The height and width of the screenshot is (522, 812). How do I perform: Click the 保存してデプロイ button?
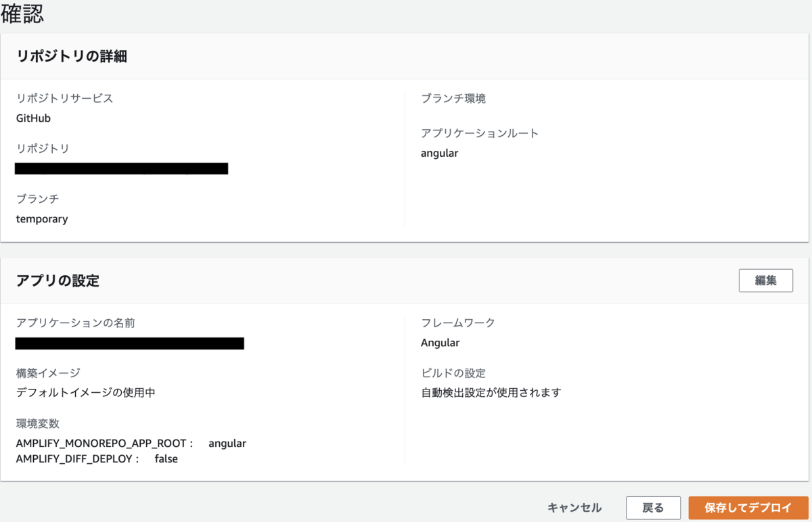point(748,508)
